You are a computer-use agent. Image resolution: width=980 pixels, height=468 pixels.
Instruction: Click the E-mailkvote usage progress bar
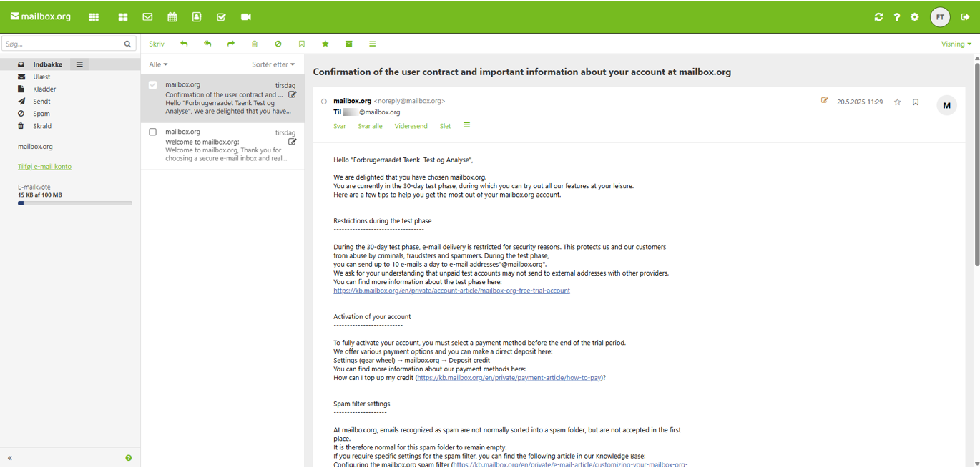coord(75,203)
